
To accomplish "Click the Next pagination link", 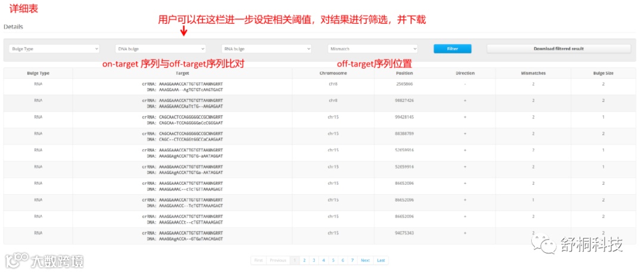I will point(365,260).
